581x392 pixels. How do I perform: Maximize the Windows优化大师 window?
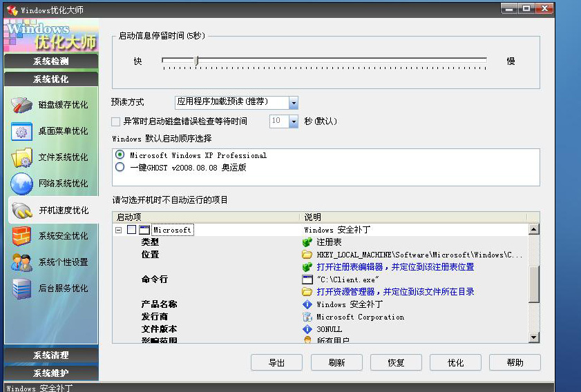(526, 8)
